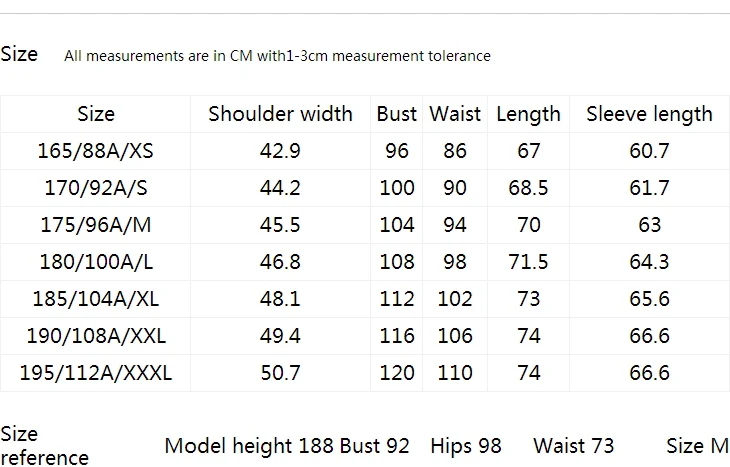Screen dimensions: 730x467
Task: Click the measurement tolerance note text
Action: click(277, 56)
